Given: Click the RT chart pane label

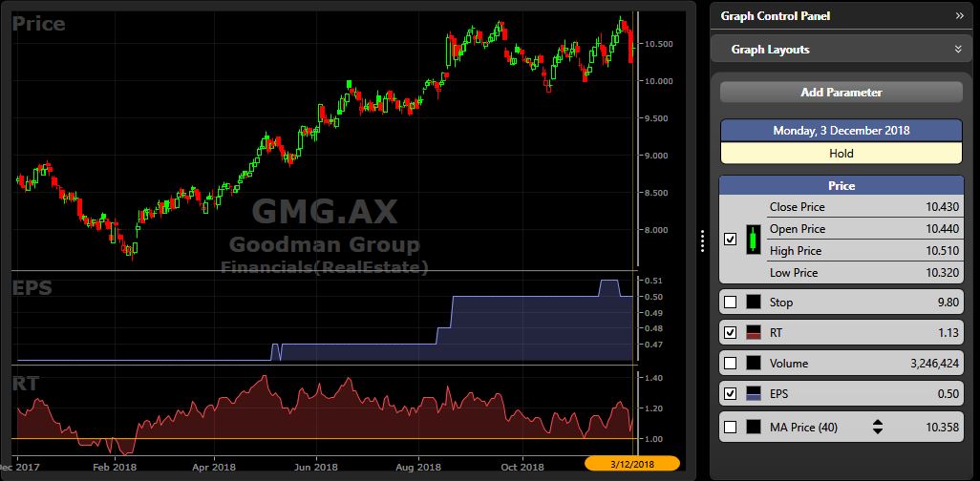Looking at the screenshot, I should [26, 384].
